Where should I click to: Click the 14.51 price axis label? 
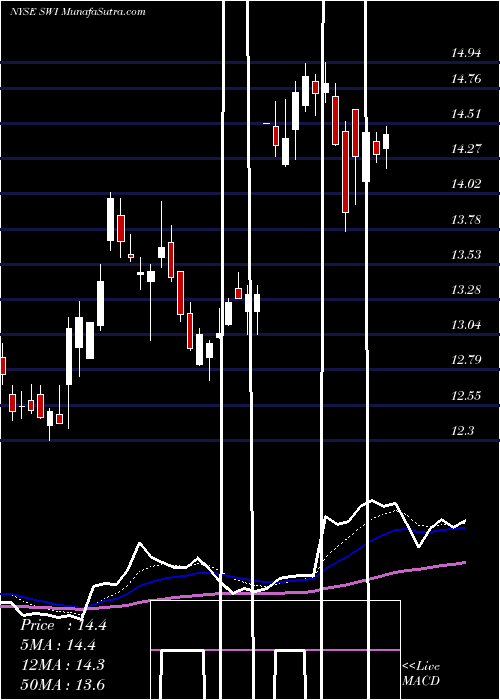click(466, 114)
